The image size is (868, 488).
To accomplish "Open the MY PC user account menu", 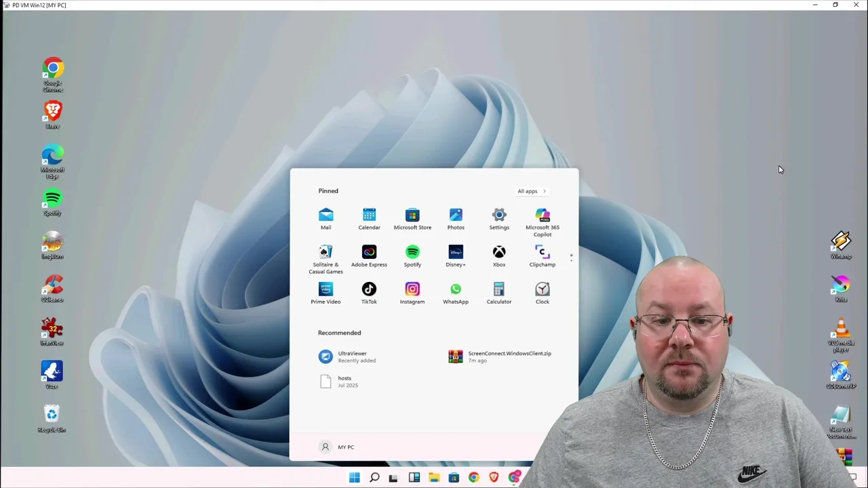I will click(x=337, y=447).
